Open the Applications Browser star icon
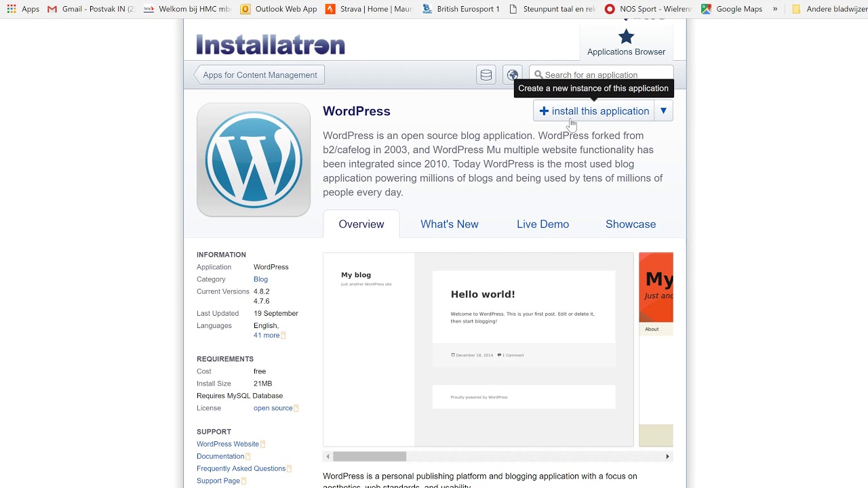The width and height of the screenshot is (868, 488). 626,37
